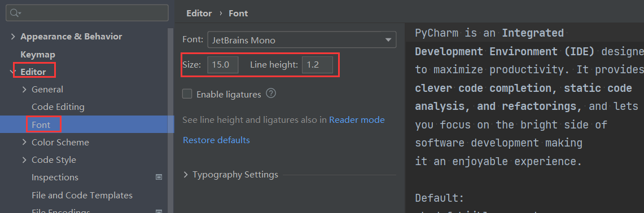
Task: Click the Line height input field
Action: tap(317, 65)
